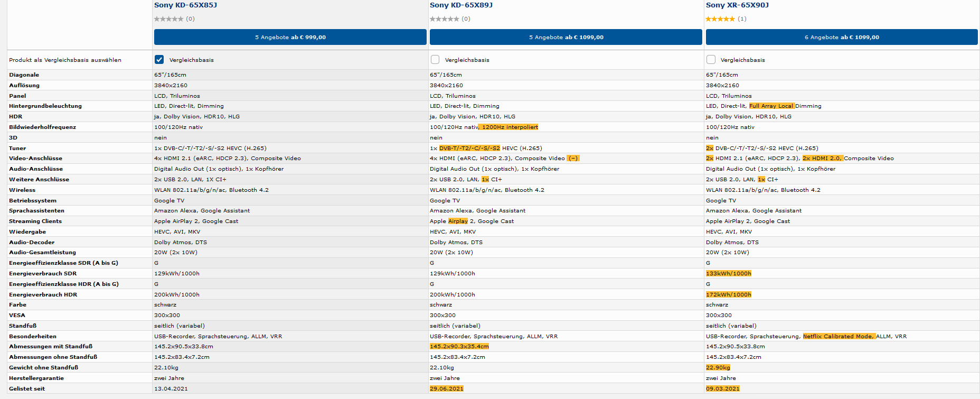Click the Bildwiederholfrequenz row label
The width and height of the screenshot is (980, 399).
point(42,127)
